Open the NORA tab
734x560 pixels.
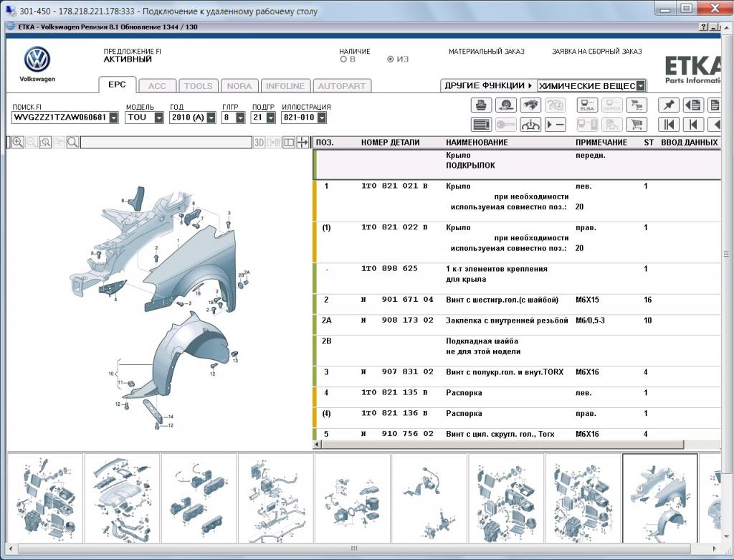239,86
